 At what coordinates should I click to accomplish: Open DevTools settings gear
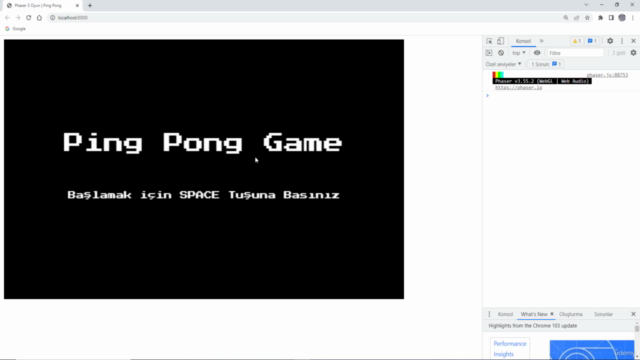[x=610, y=41]
